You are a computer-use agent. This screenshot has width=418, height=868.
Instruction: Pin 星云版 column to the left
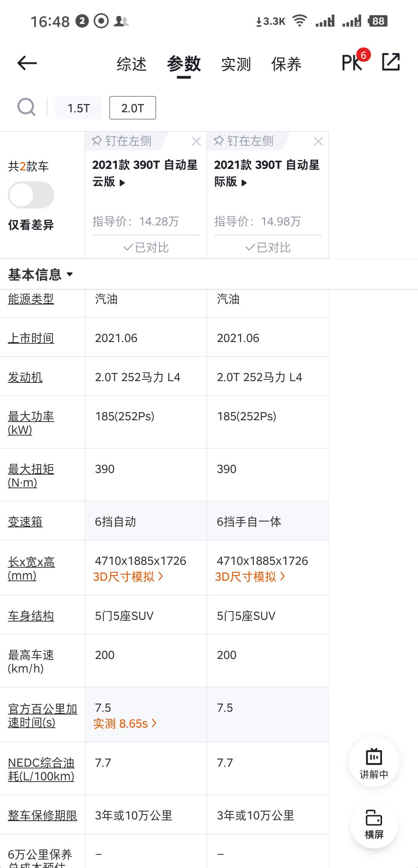(x=122, y=141)
